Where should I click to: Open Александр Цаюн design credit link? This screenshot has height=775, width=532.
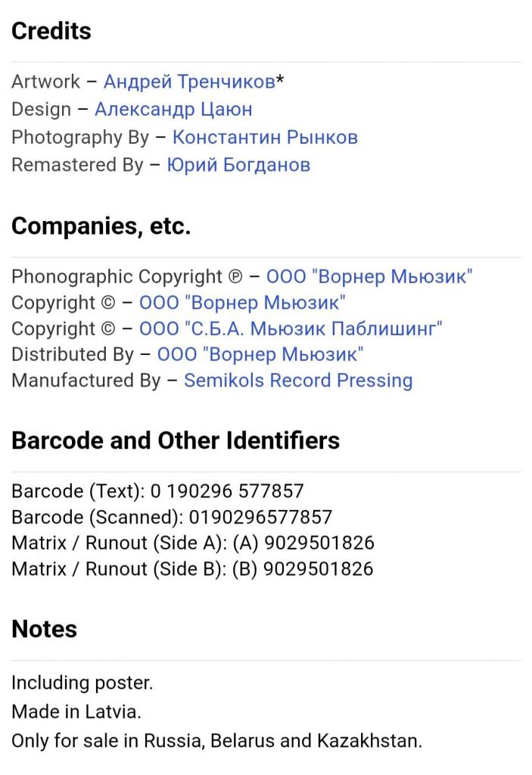point(173,109)
